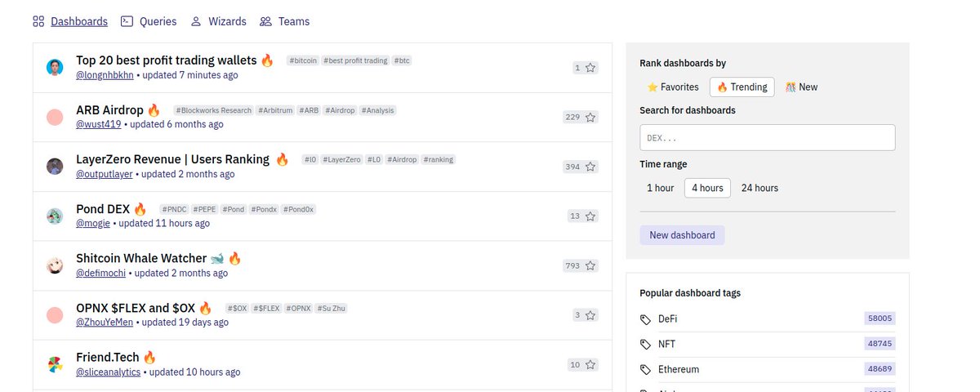Screen dimensions: 980x392
Task: Click sliceanalytics' colorful avatar
Action: pos(55,364)
